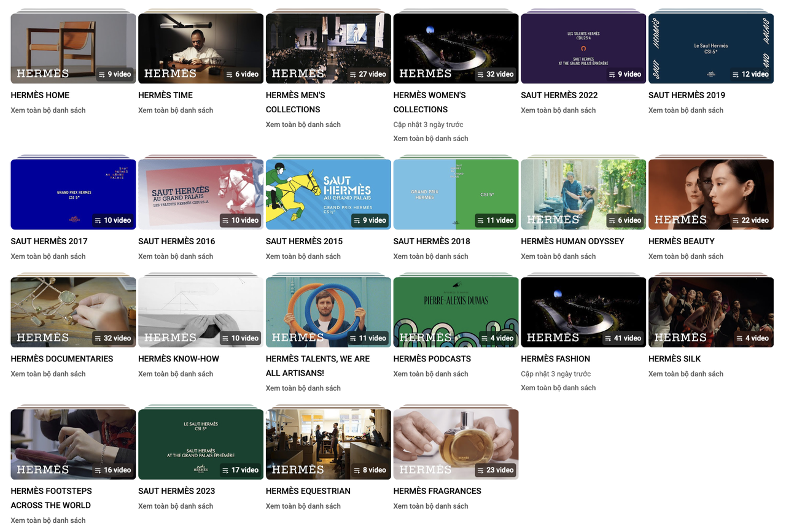Open the HERMÈS FOOTSTEPS ACROSS THE WORLD thumbnail
This screenshot has width=786, height=532.
pyautogui.click(x=73, y=444)
